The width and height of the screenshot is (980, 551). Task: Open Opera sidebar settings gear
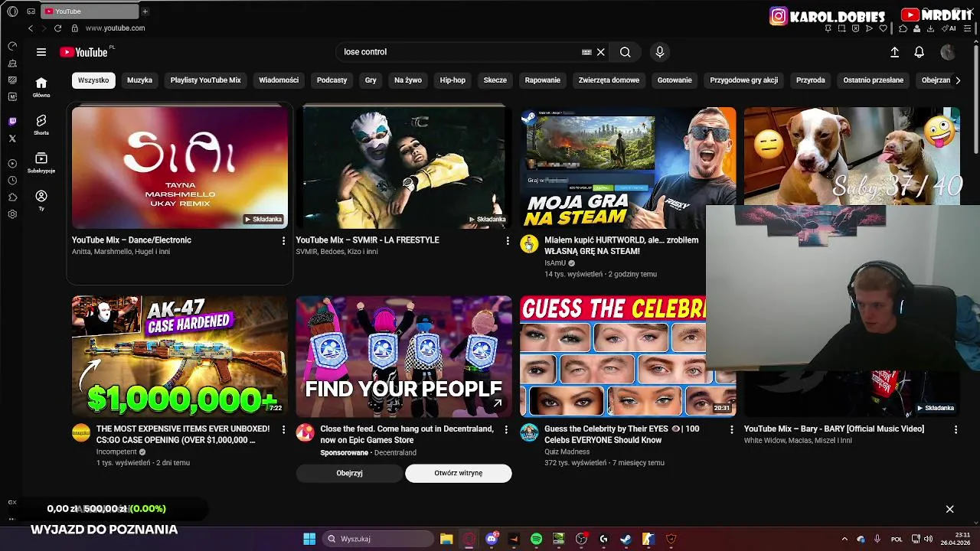click(12, 214)
